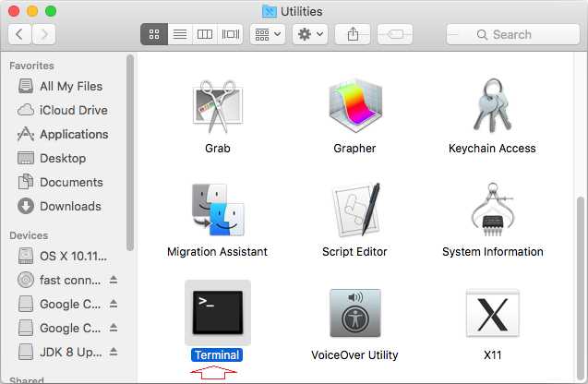Select the Keychain Access keys icon
Viewport: 588px width, 384px height.
click(x=492, y=106)
